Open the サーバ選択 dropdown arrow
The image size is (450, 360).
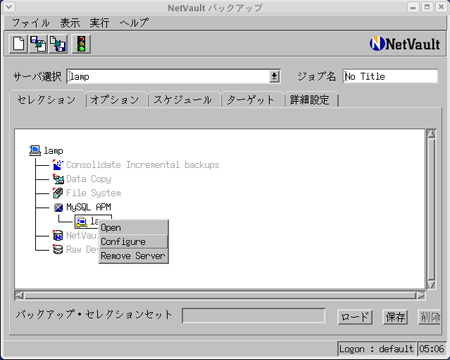pos(274,76)
